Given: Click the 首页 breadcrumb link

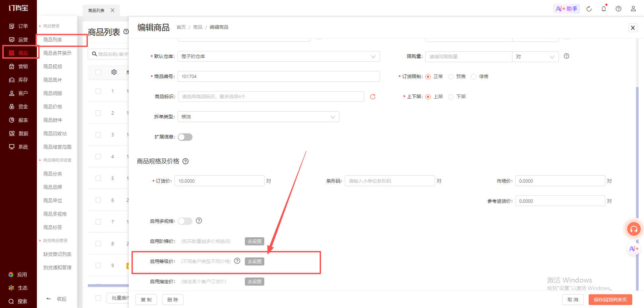Looking at the screenshot, I should pyautogui.click(x=181, y=27).
